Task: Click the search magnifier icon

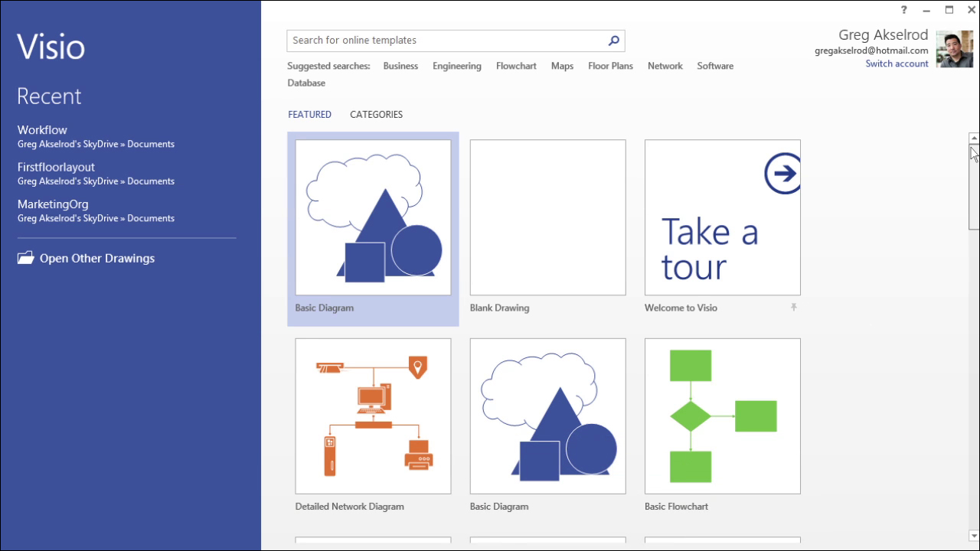Action: point(612,41)
